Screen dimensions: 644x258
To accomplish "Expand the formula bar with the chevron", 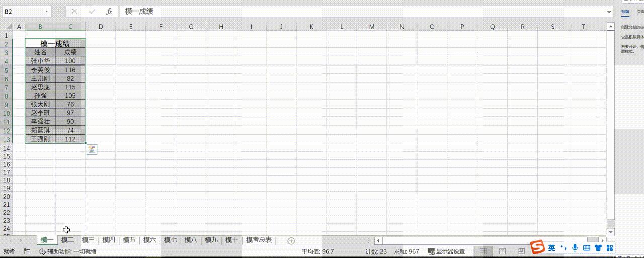I will (609, 11).
